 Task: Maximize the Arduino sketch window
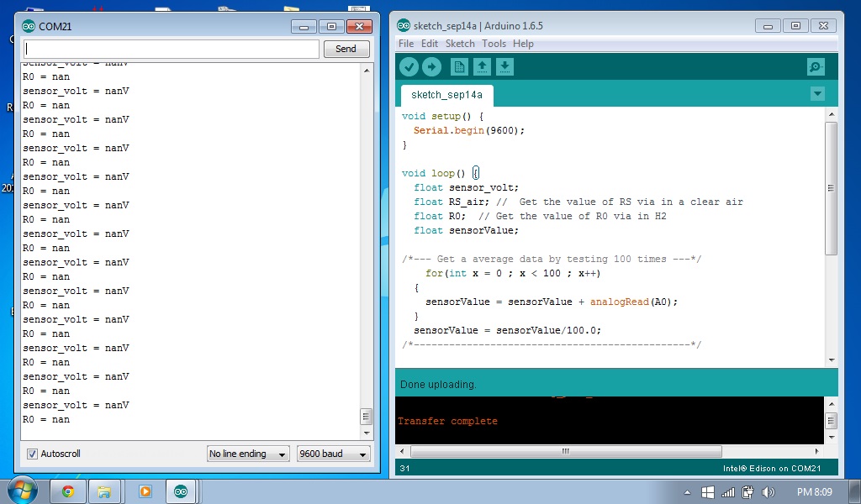pos(795,25)
